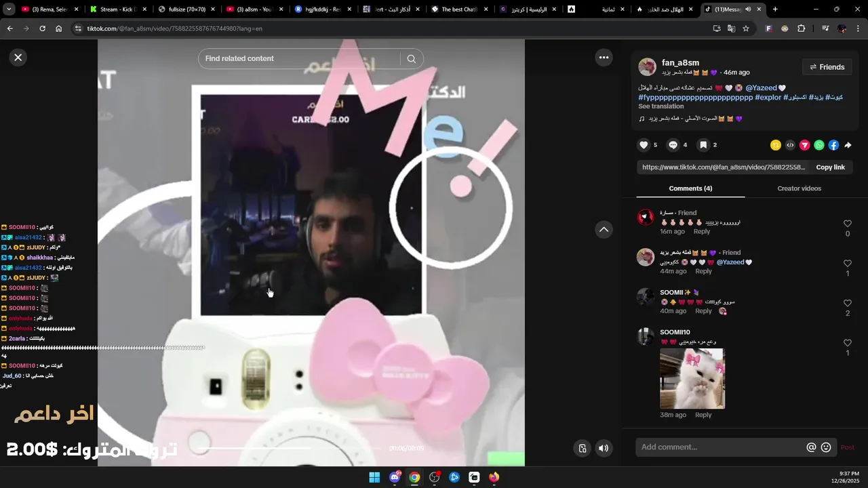868x488 pixels.
Task: Share to WhatsApp icon
Action: [x=819, y=145]
